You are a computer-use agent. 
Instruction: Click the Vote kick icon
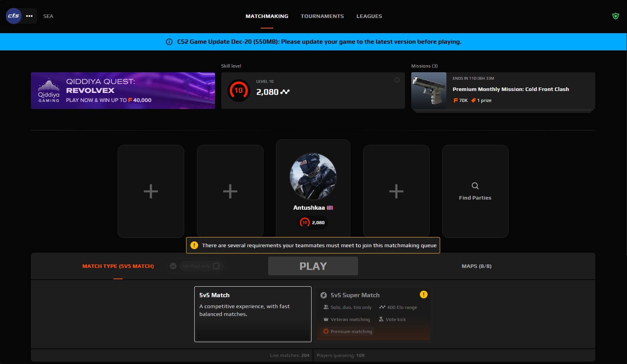tap(381, 319)
